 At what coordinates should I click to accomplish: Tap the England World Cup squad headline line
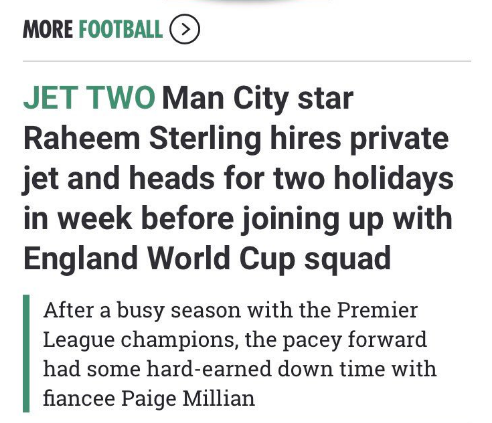(207, 259)
